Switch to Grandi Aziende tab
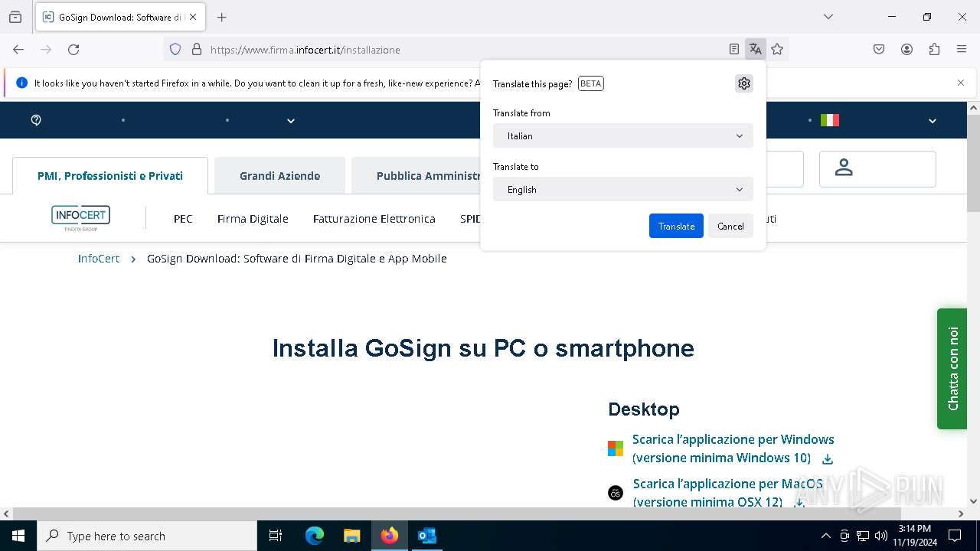Image resolution: width=980 pixels, height=551 pixels. pos(279,176)
